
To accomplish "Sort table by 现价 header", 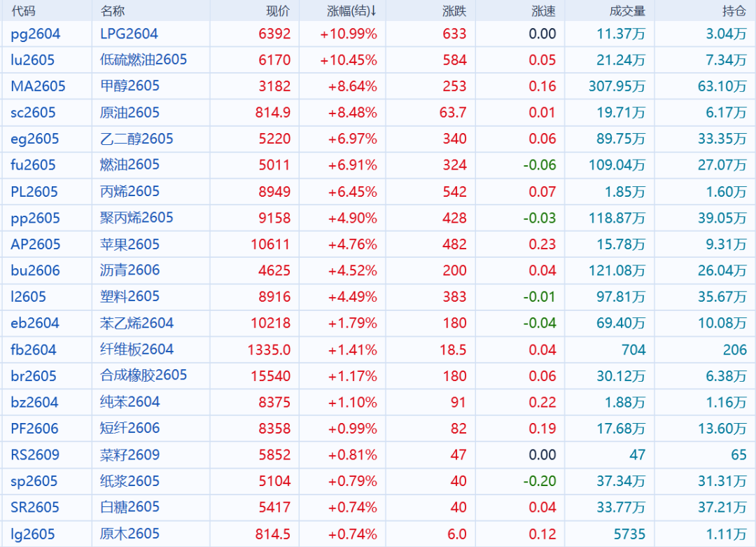I will click(x=278, y=11).
